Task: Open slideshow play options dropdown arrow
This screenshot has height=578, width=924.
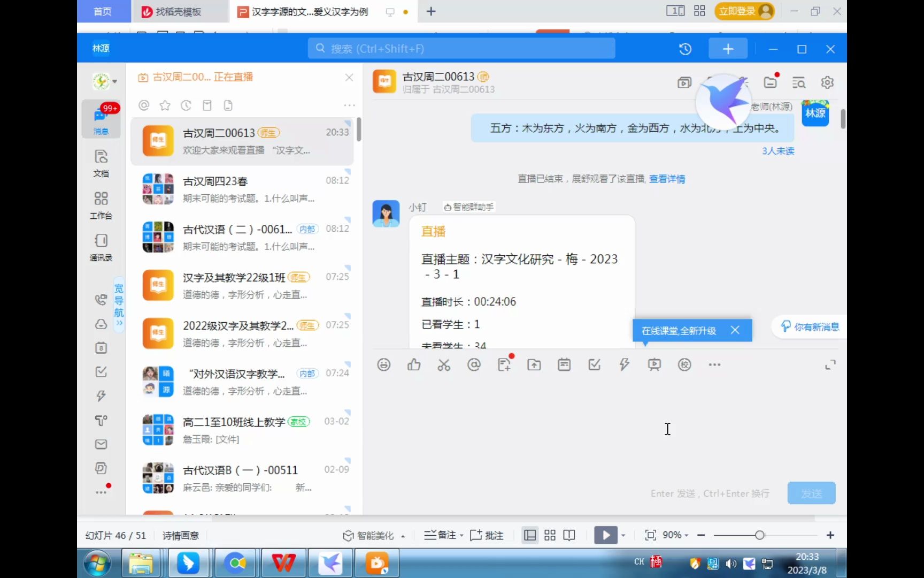Action: click(623, 535)
